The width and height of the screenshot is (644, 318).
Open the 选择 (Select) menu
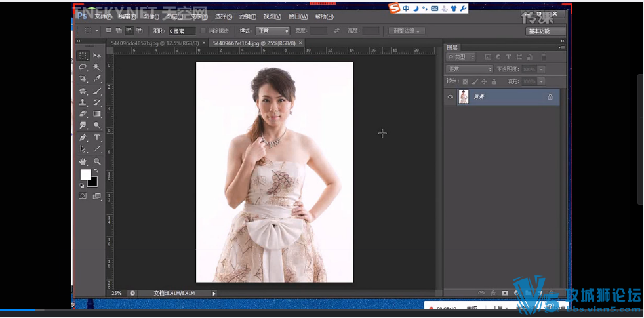click(224, 17)
